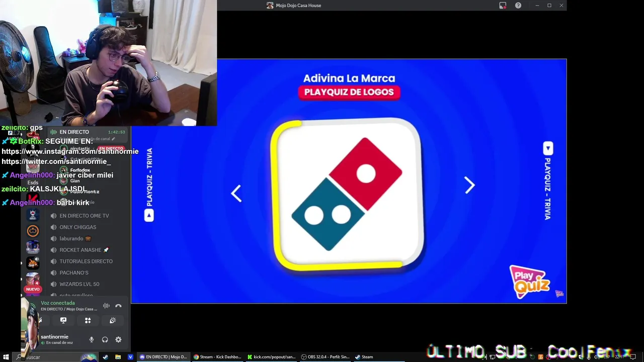Open server icon beside TUTORIALES DIRECTO
644x362 pixels.
[33, 263]
